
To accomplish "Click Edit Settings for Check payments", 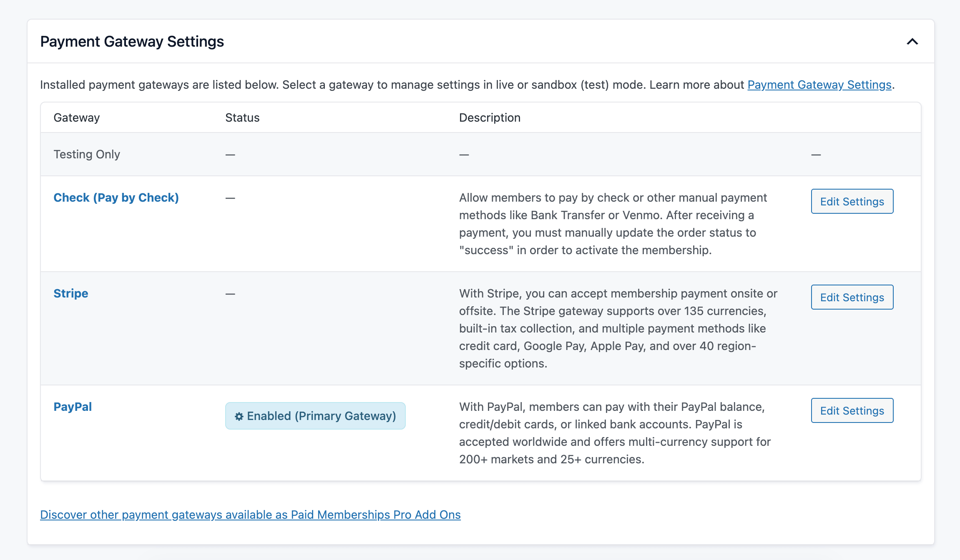I will click(x=852, y=201).
